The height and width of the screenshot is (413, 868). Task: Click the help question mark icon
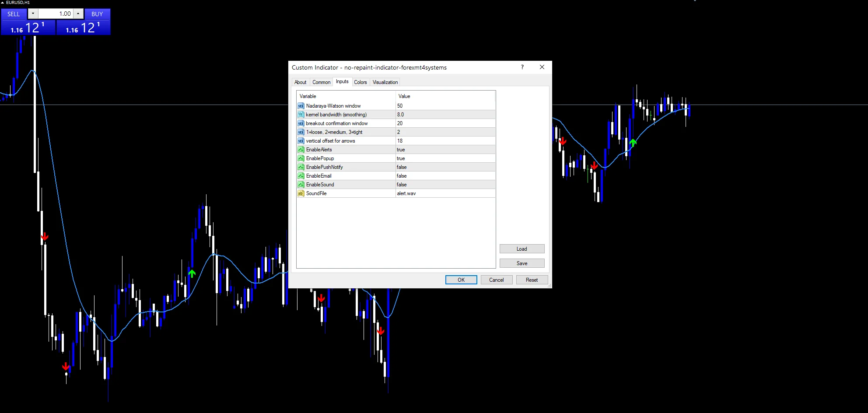[x=522, y=67]
